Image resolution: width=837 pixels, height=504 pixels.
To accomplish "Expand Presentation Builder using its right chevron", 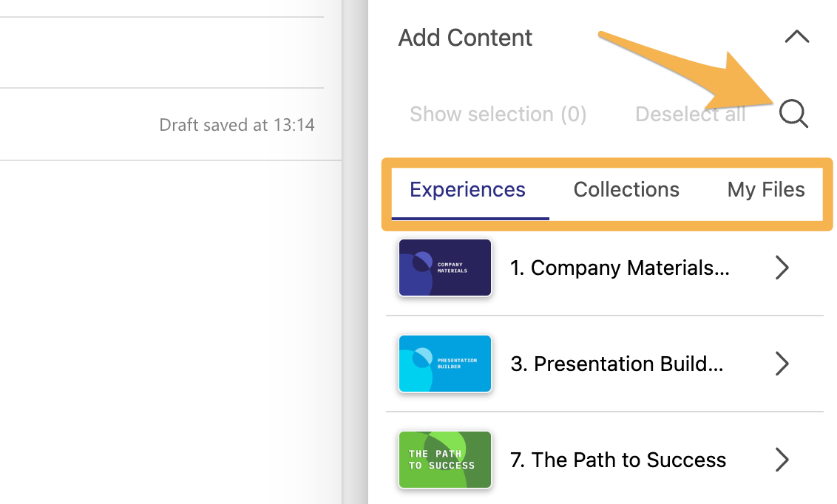I will (x=782, y=364).
